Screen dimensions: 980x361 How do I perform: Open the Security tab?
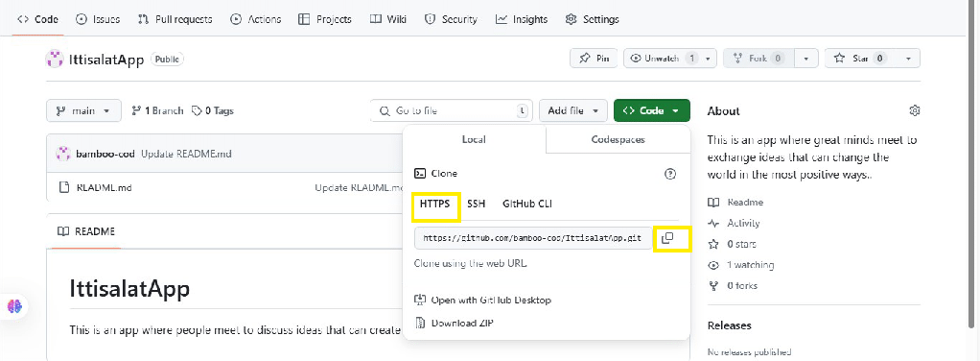point(451,19)
